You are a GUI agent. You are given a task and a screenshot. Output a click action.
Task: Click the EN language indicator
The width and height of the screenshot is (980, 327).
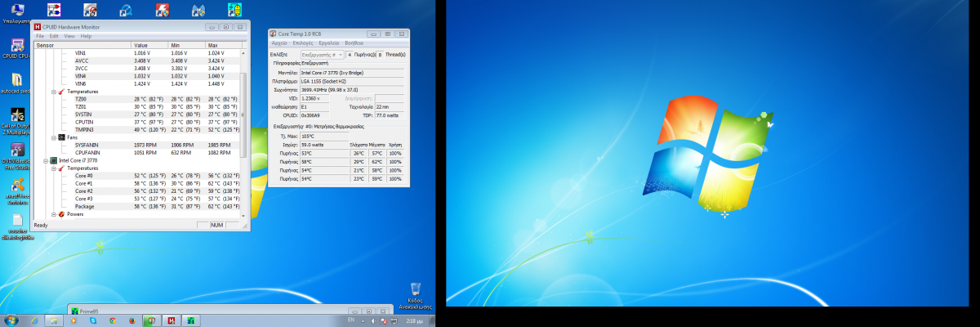351,320
